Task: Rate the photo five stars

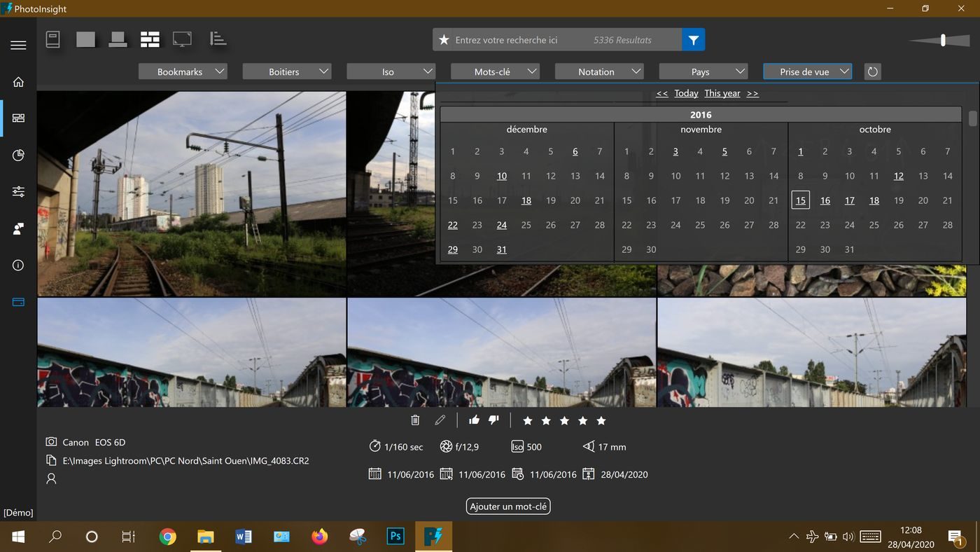Action: point(600,420)
